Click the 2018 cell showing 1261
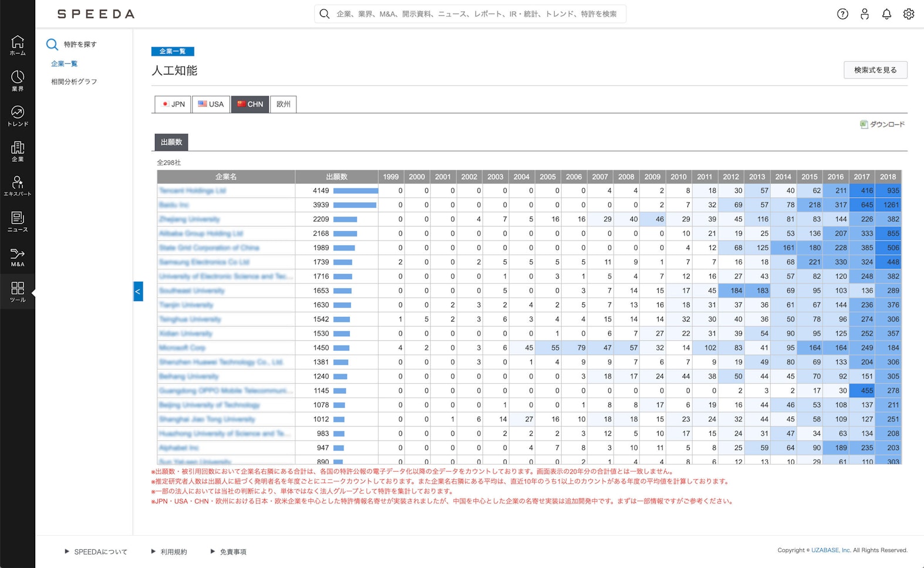Image resolution: width=924 pixels, height=568 pixels. [889, 205]
